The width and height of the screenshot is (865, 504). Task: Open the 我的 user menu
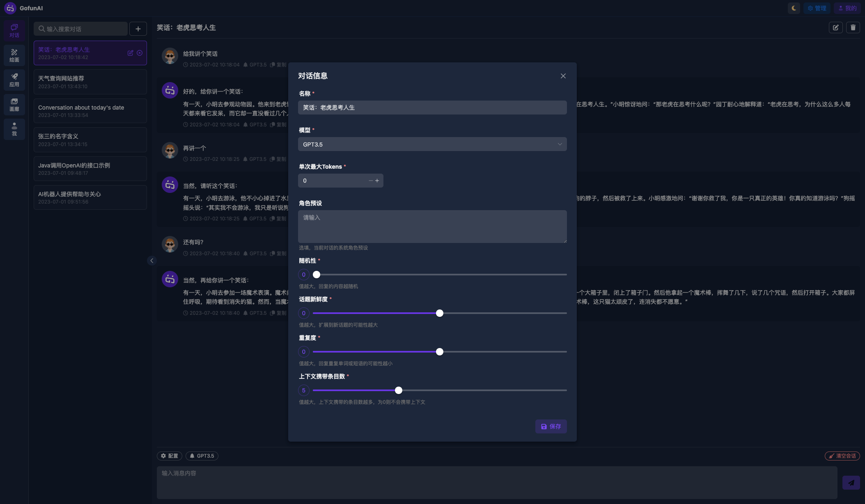point(847,8)
